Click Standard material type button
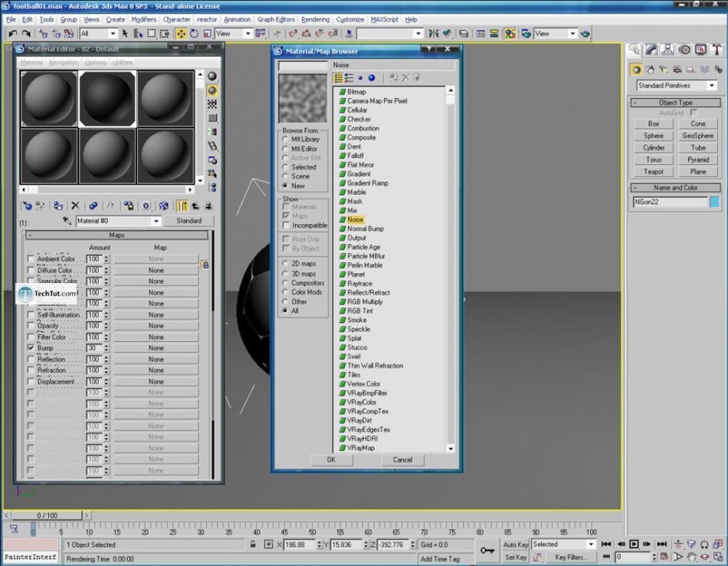Image resolution: width=728 pixels, height=566 pixels. coord(189,221)
